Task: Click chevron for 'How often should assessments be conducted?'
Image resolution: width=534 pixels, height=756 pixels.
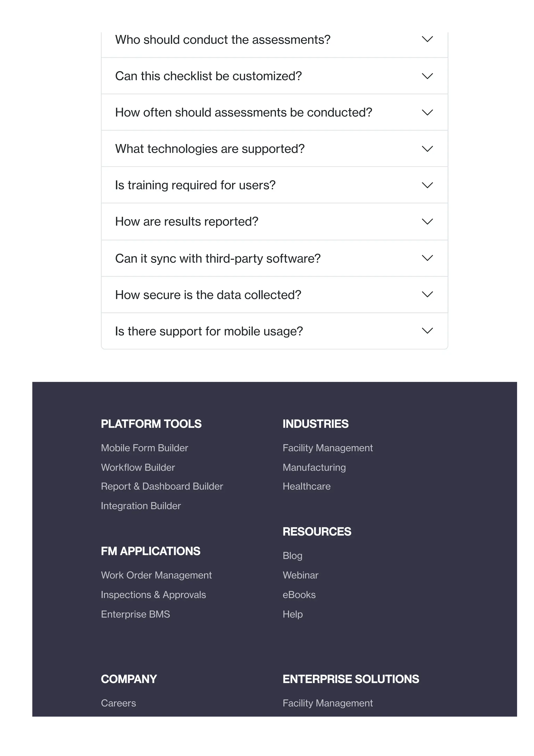Action: 427,113
